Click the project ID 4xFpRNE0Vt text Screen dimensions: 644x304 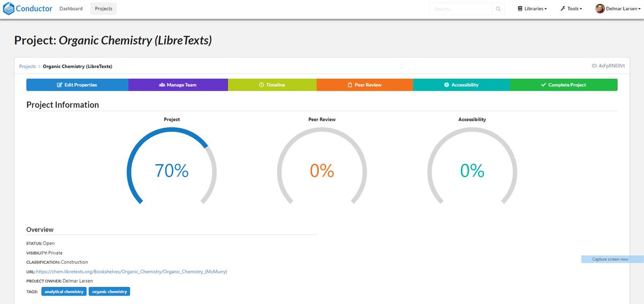point(608,66)
